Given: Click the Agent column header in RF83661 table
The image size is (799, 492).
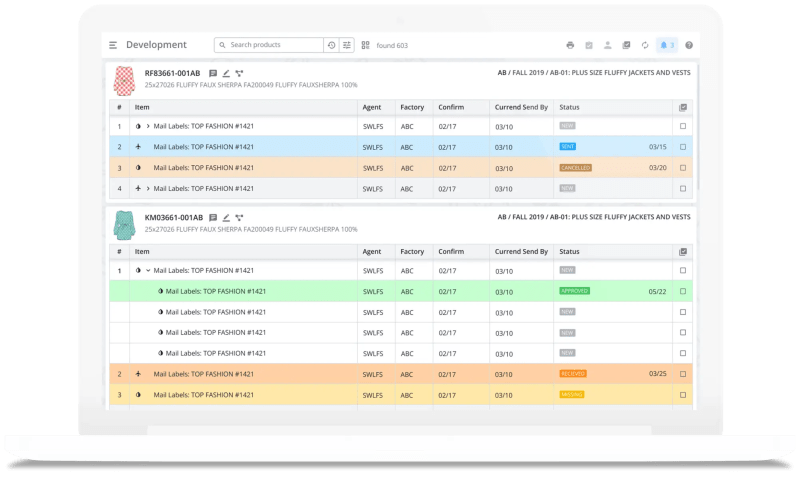Looking at the screenshot, I should pos(371,107).
